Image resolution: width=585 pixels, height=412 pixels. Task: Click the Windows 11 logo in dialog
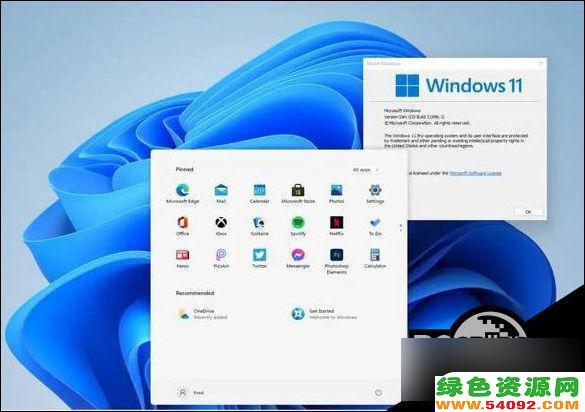[x=459, y=85]
